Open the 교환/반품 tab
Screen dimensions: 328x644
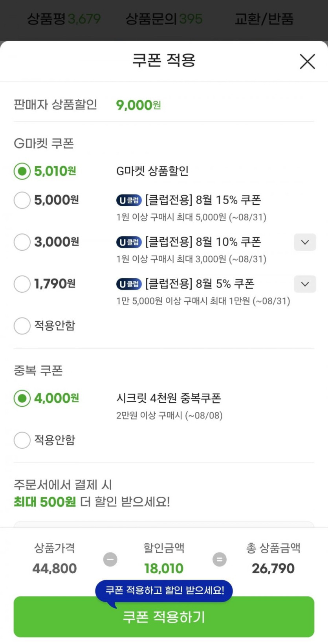tap(264, 19)
